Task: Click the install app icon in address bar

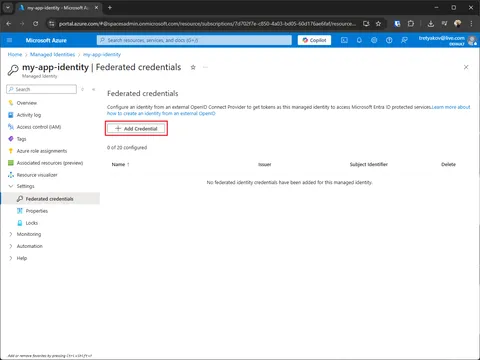Action: click(x=366, y=24)
